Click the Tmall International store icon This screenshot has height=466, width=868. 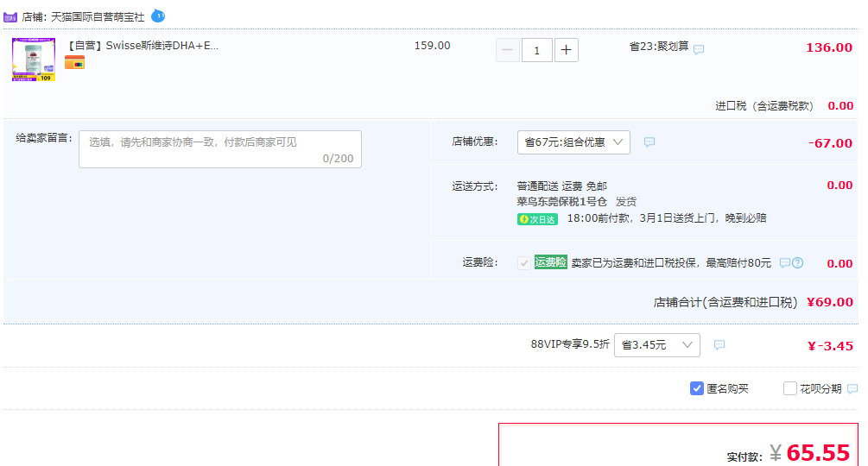click(x=10, y=17)
